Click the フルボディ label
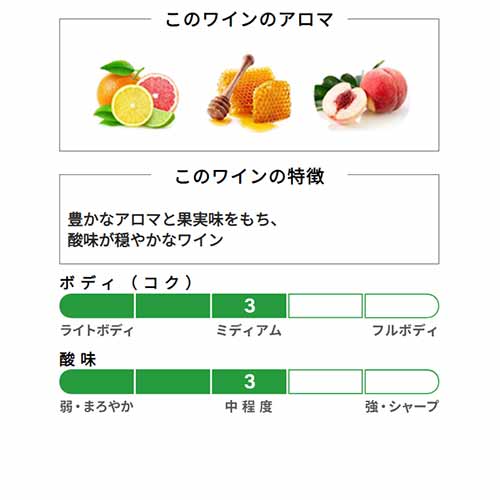500x500 pixels. coord(405,331)
